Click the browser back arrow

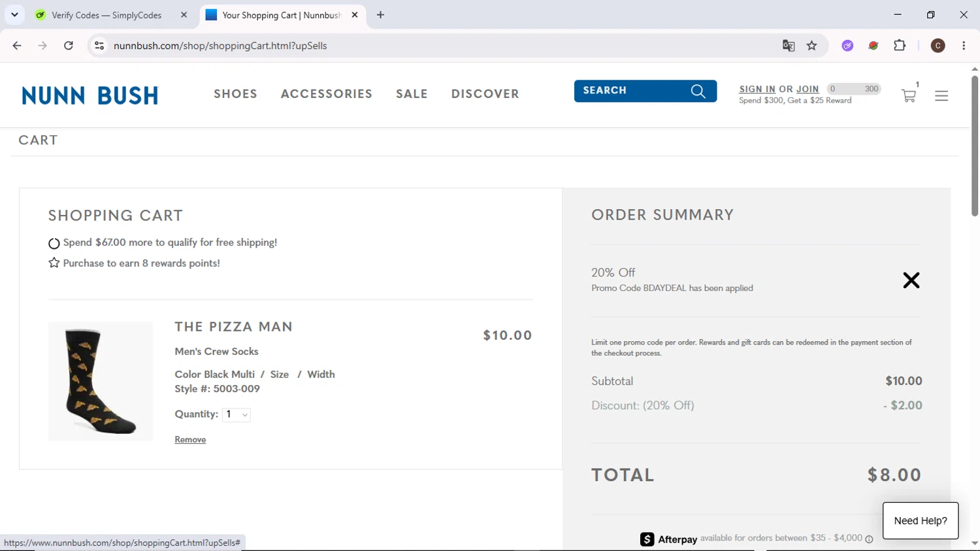coord(17,46)
